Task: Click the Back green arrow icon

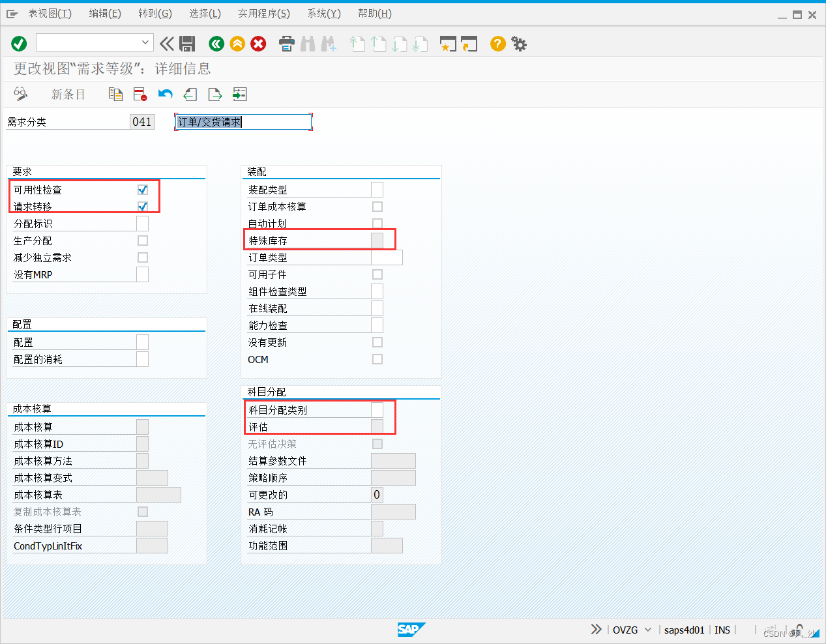Action: click(215, 43)
